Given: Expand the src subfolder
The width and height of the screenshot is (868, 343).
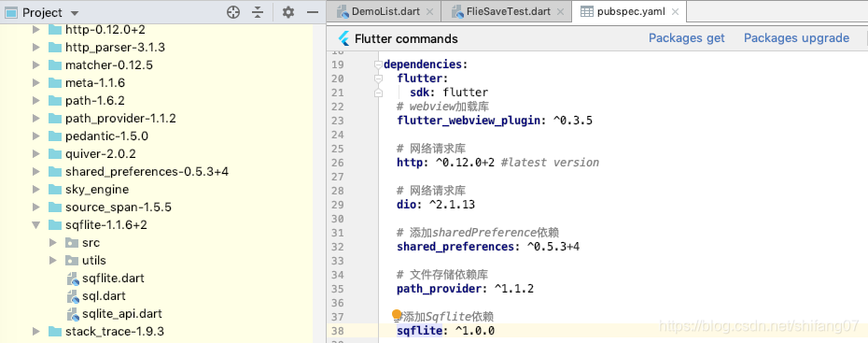Looking at the screenshot, I should 53,242.
